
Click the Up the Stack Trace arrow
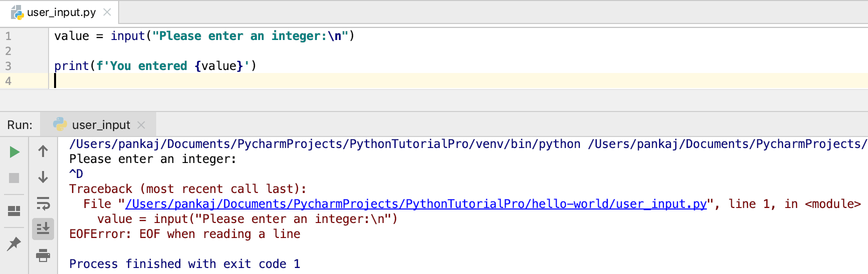43,151
